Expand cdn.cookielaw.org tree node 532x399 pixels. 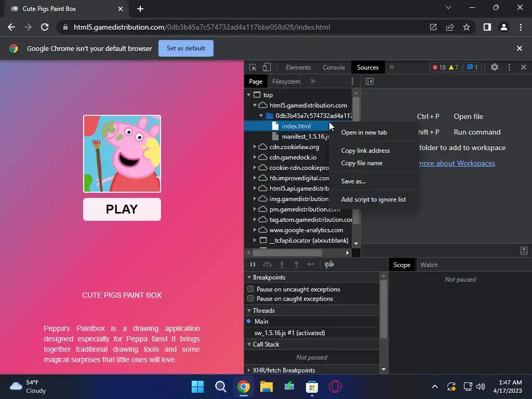pos(255,147)
